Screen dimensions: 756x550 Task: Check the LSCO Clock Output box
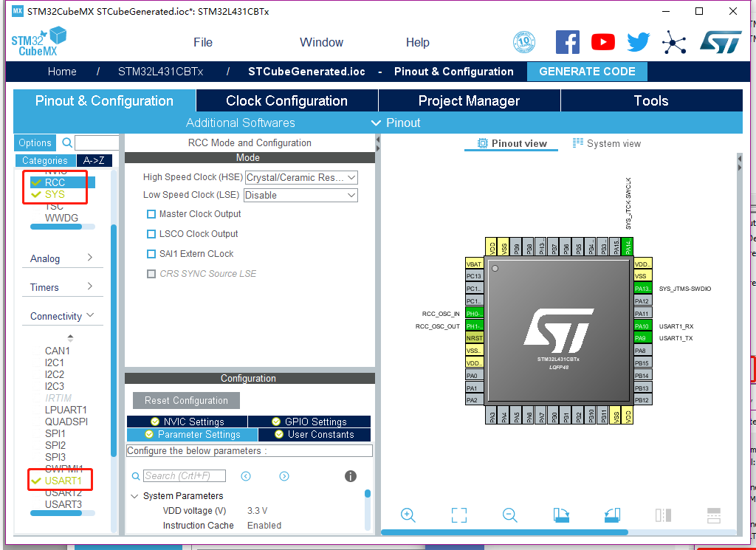coord(151,233)
